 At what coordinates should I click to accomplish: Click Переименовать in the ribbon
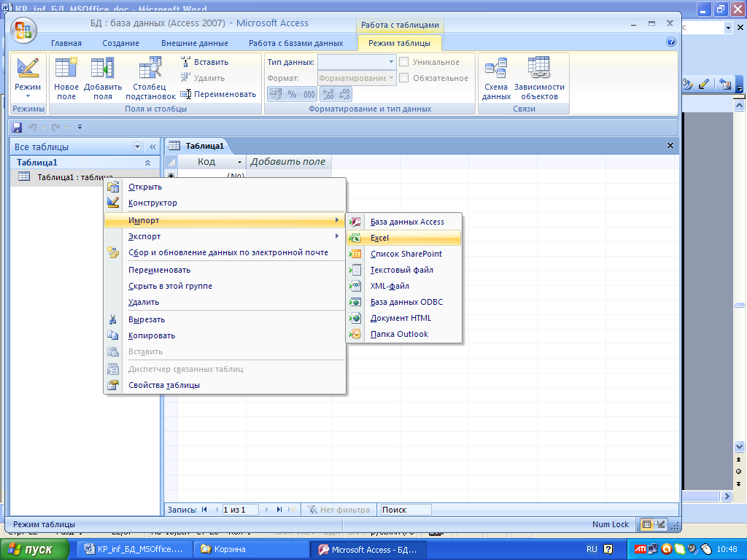click(x=218, y=94)
